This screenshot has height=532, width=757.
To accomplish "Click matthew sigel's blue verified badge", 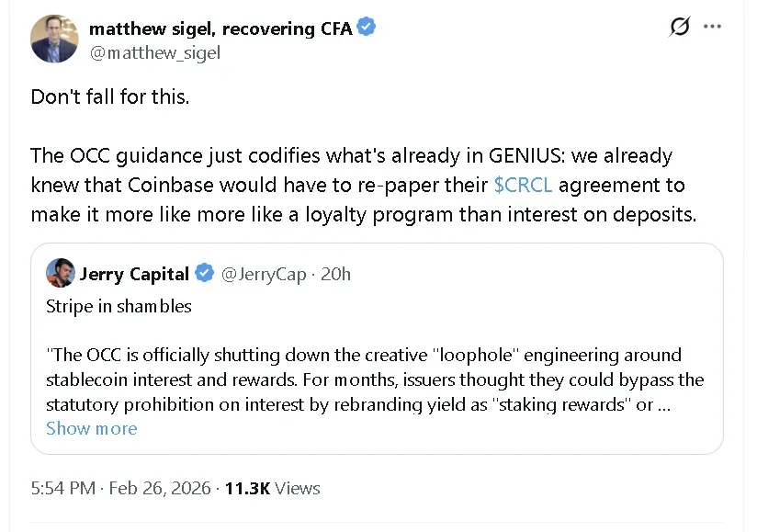I will [367, 28].
